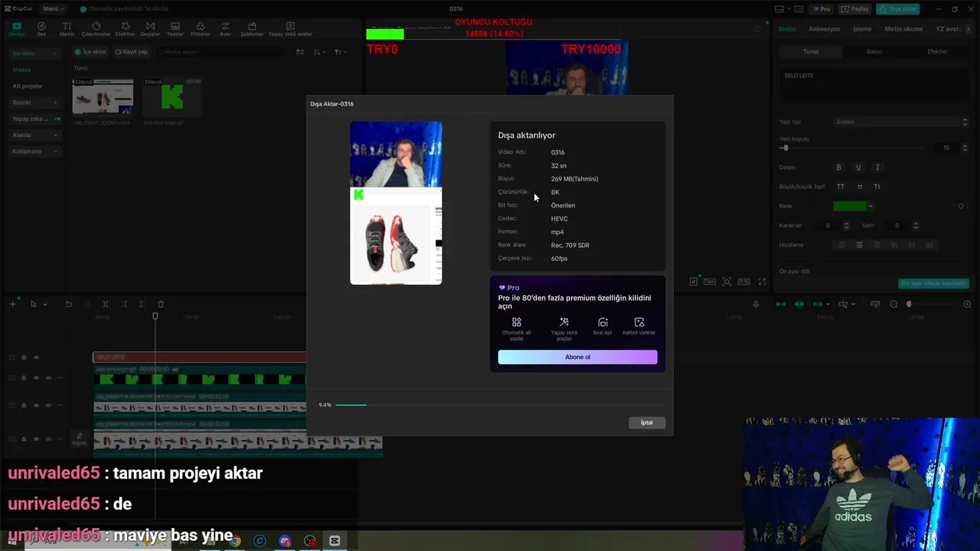Switch to the Metin okuma tab

[903, 29]
